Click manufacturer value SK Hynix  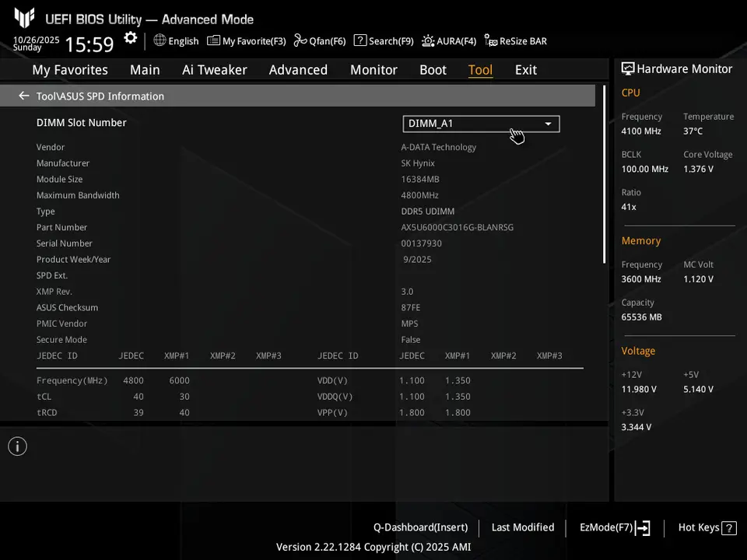[x=418, y=163]
